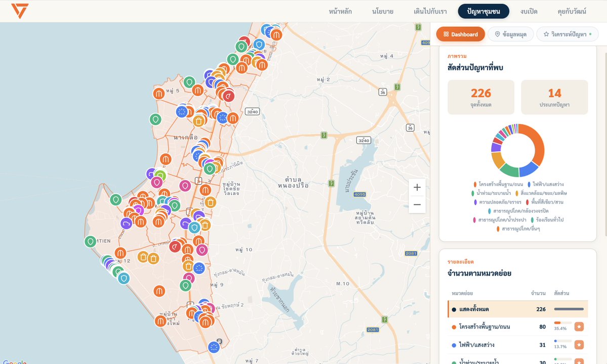Click the สัดส่วน column header
Image resolution: width=607 pixels, height=364 pixels.
561,293
